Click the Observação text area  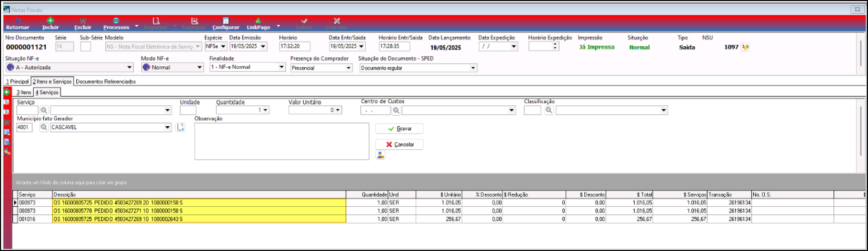coord(282,141)
